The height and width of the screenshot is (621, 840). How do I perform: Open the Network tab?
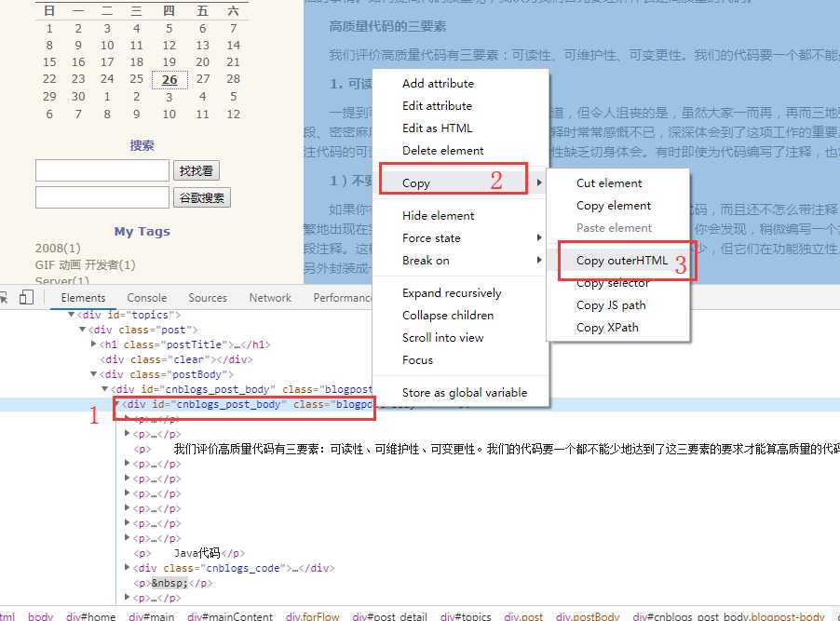pos(270,297)
